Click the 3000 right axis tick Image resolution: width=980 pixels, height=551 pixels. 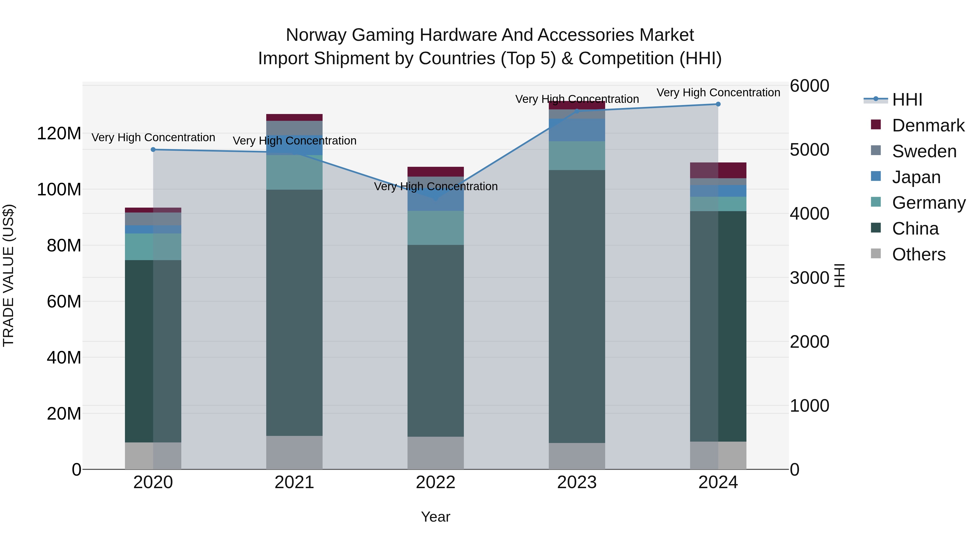[x=810, y=278]
